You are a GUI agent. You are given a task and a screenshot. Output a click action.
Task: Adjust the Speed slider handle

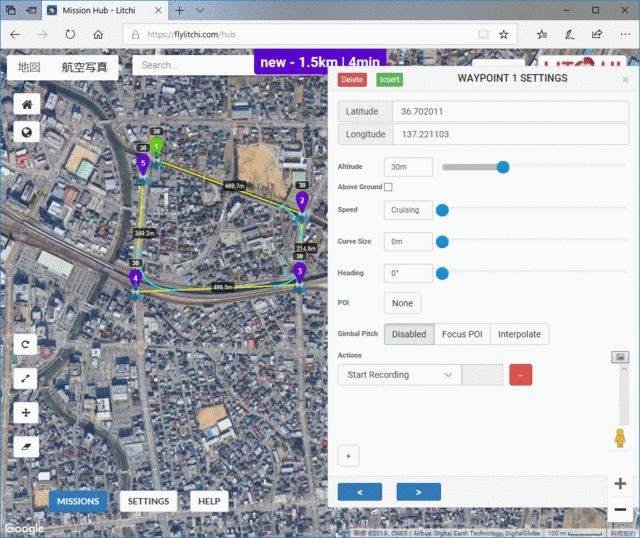point(442,210)
